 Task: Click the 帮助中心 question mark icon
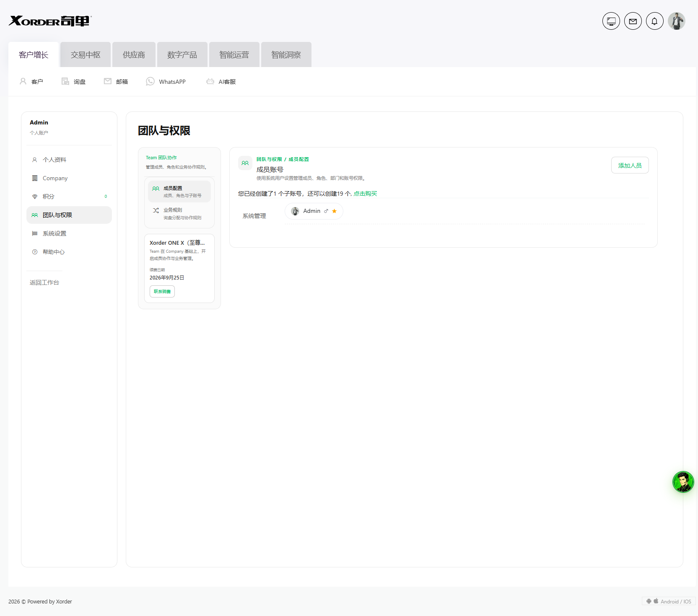pos(35,252)
